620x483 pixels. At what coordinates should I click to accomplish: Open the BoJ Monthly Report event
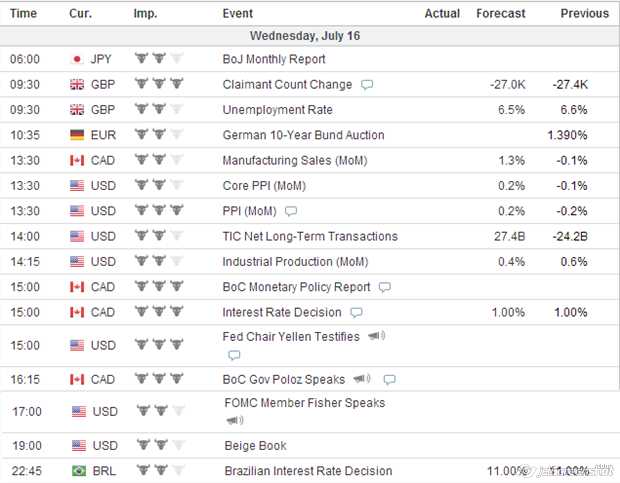pos(274,59)
